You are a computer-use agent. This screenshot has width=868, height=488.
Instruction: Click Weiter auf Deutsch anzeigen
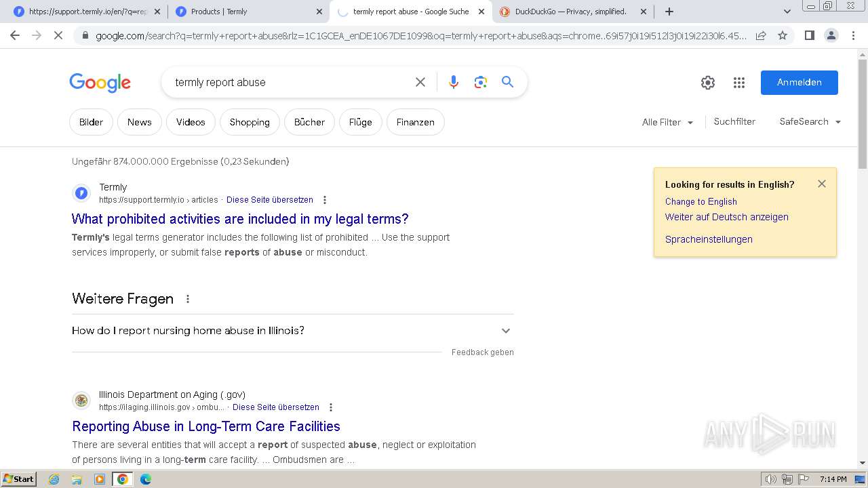point(726,217)
